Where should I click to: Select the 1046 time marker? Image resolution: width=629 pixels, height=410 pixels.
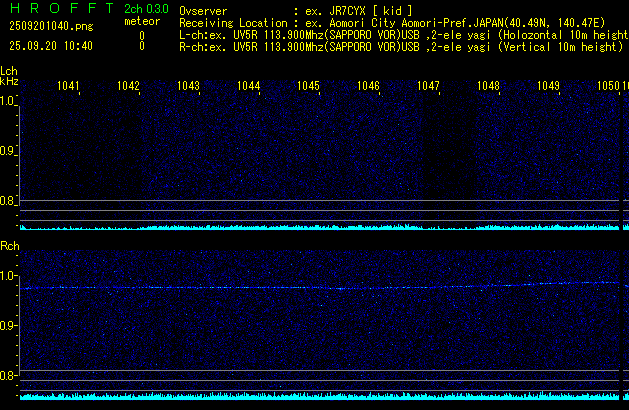(368, 87)
